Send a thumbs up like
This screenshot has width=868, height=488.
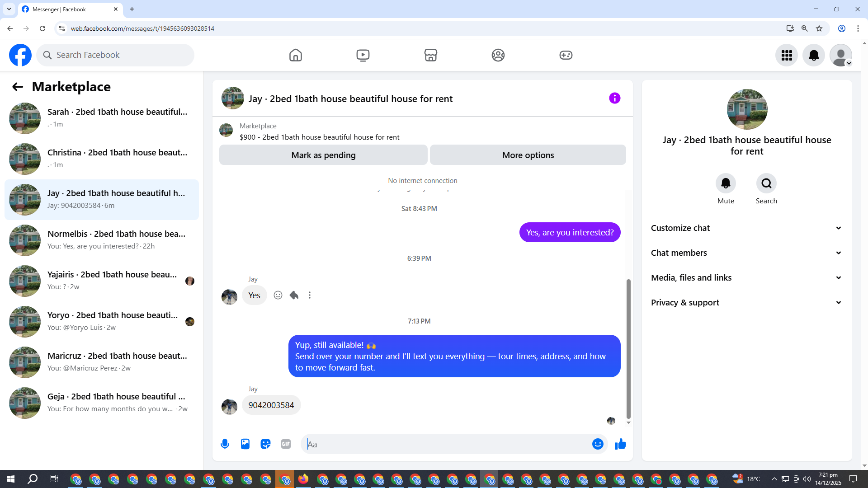pos(620,444)
